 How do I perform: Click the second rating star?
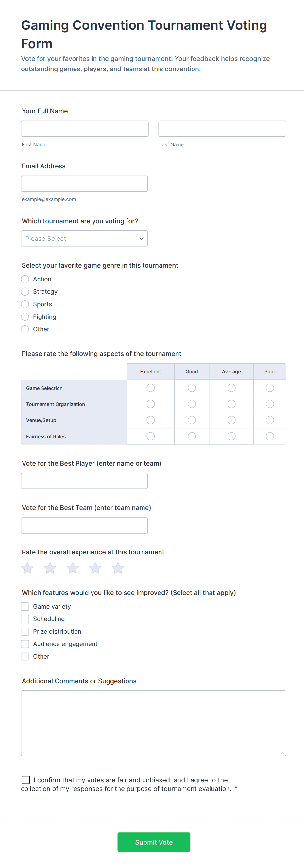(50, 568)
